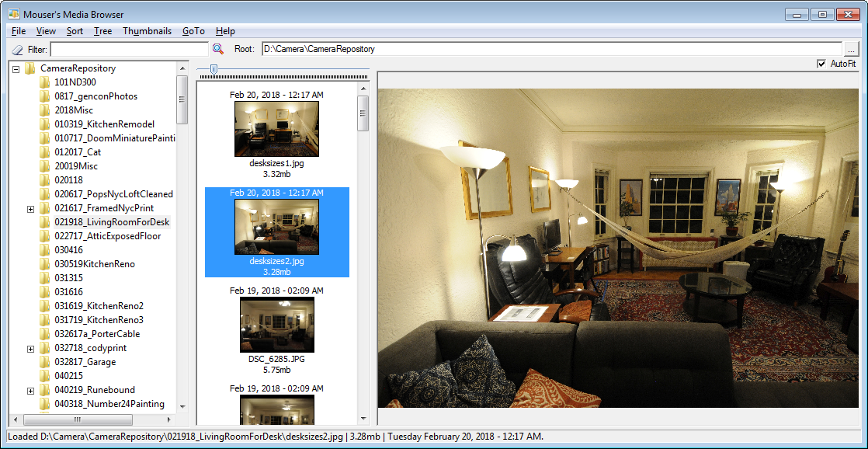This screenshot has height=449, width=868.
Task: Click the large preview image of the living room
Action: click(x=618, y=248)
